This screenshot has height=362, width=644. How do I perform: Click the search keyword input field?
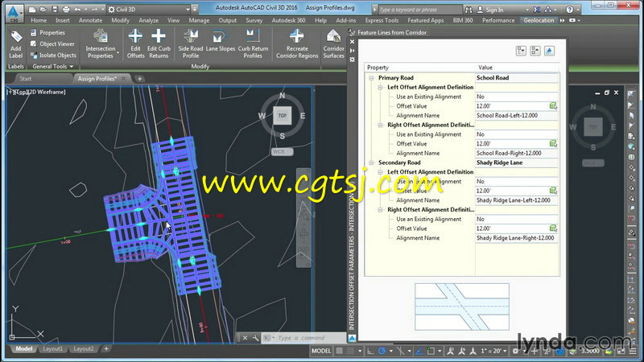pyautogui.click(x=419, y=9)
